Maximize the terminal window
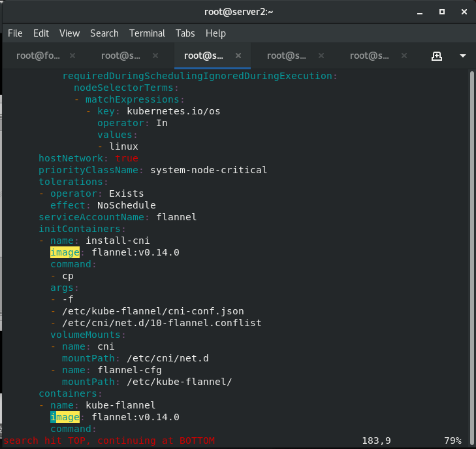 coord(442,12)
